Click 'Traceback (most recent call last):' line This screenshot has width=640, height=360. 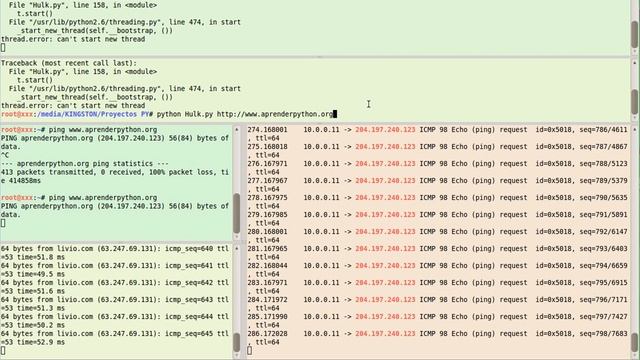[69, 63]
